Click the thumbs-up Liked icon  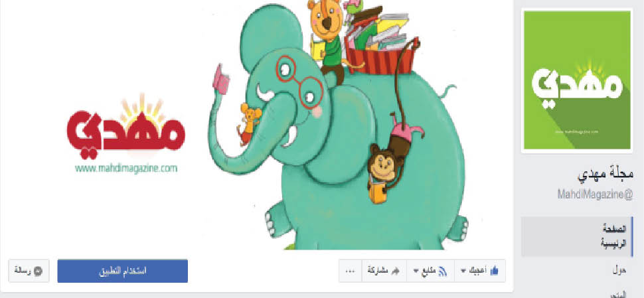click(494, 271)
